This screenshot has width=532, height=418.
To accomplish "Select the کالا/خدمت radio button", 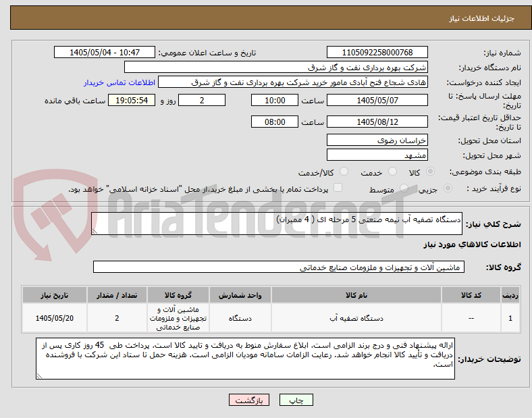I will (x=344, y=172).
